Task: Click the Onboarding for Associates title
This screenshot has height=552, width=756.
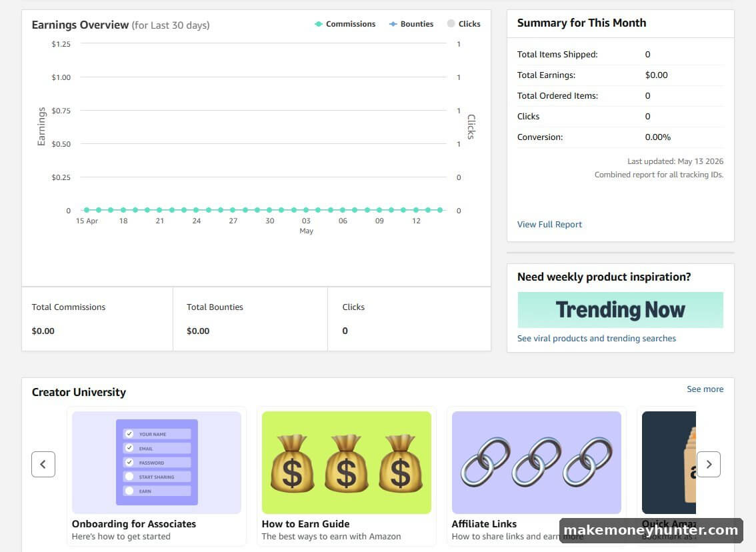Action: [x=134, y=524]
